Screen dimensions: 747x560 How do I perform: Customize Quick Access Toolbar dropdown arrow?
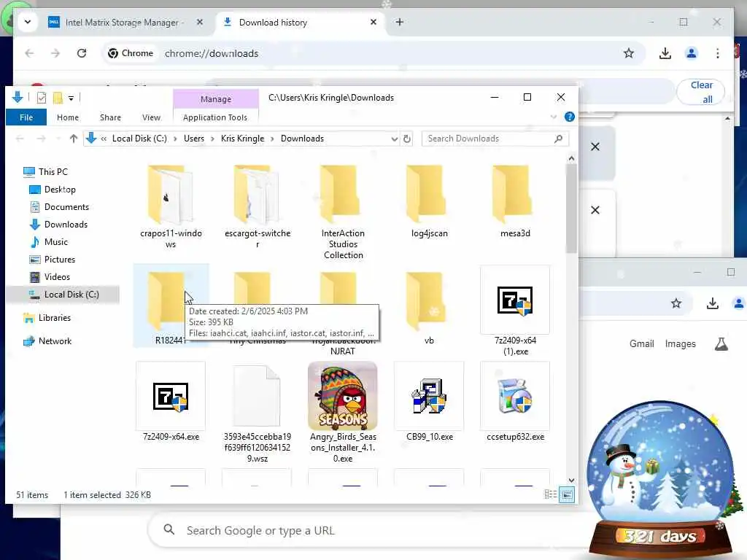point(71,98)
